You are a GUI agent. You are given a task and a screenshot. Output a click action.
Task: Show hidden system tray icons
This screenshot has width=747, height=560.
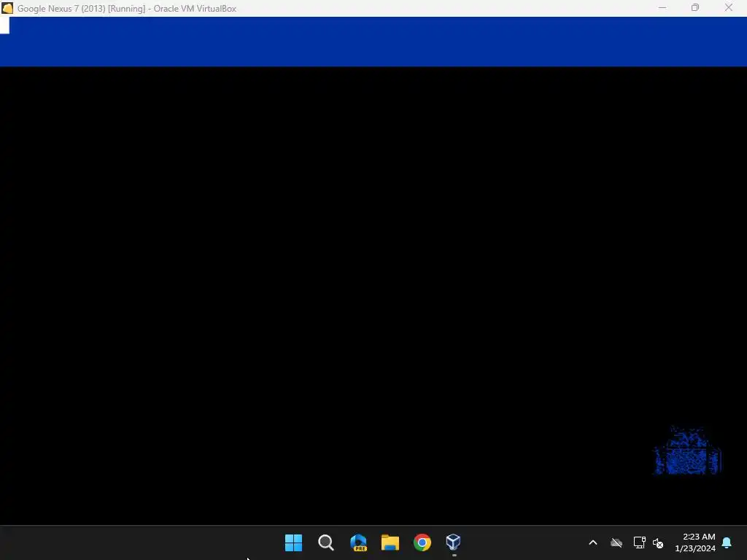point(593,542)
